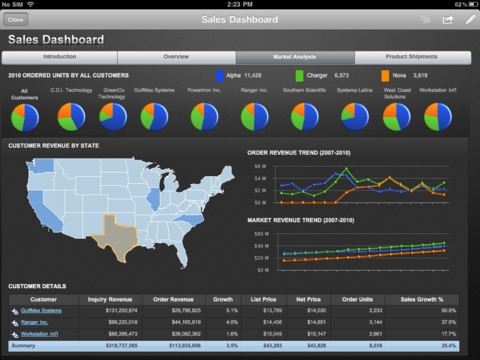This screenshot has width=480, height=360.
Task: Open the GulfMex Systems customer link
Action: point(41,311)
